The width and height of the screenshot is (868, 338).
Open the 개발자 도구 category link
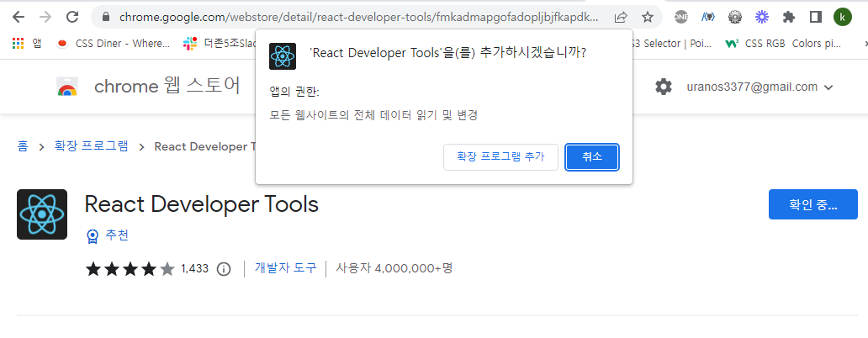click(x=286, y=268)
